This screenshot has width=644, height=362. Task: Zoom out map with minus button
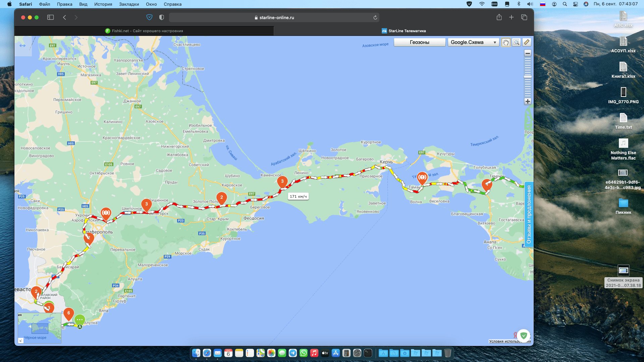pyautogui.click(x=528, y=53)
